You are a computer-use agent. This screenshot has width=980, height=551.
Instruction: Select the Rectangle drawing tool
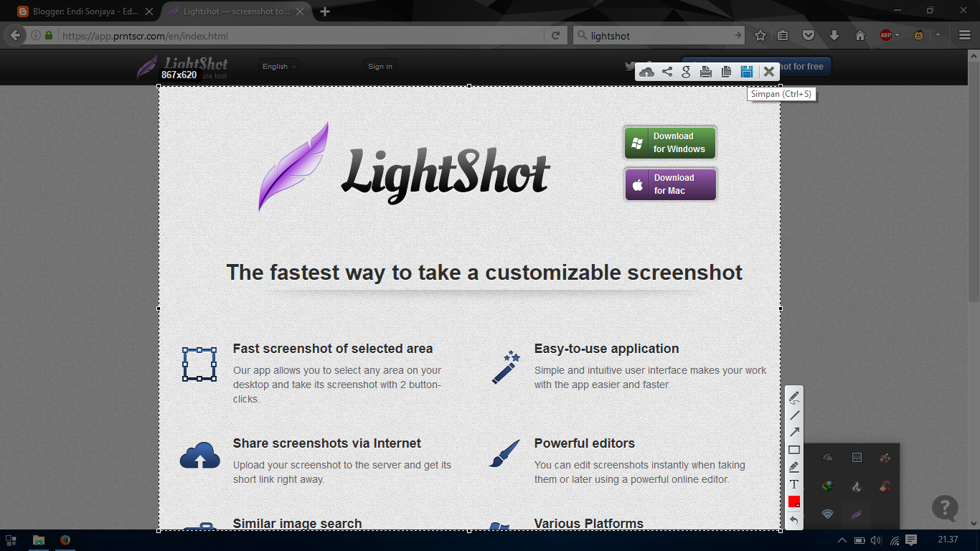(794, 450)
